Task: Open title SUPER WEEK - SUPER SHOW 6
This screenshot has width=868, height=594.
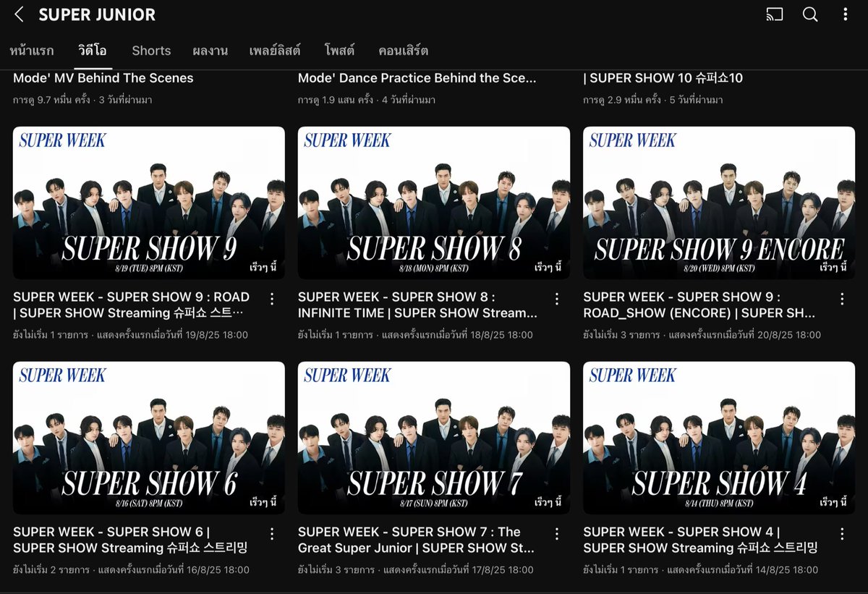Action: point(130,540)
